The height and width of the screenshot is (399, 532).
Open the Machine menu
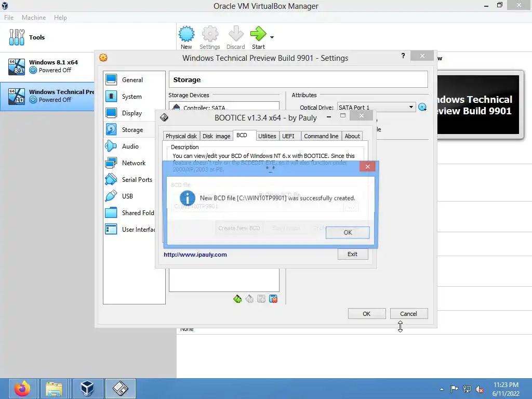(34, 17)
